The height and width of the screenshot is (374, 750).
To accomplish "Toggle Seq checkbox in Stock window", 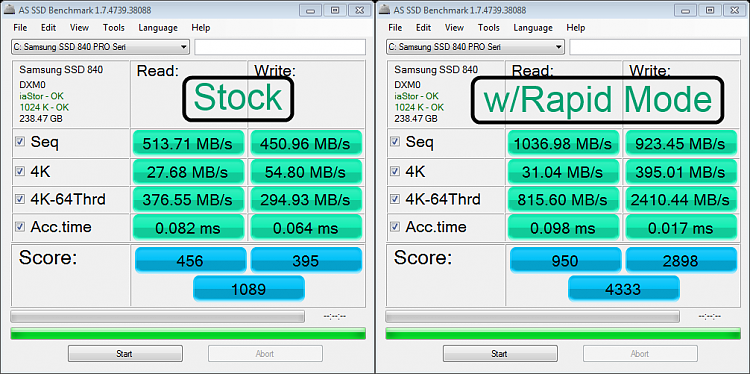I will (20, 142).
